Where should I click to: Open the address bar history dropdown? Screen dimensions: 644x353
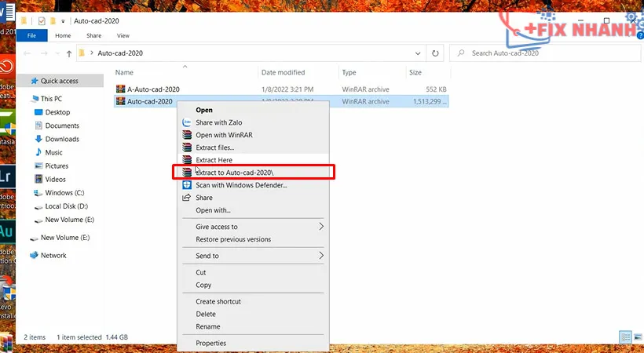417,53
